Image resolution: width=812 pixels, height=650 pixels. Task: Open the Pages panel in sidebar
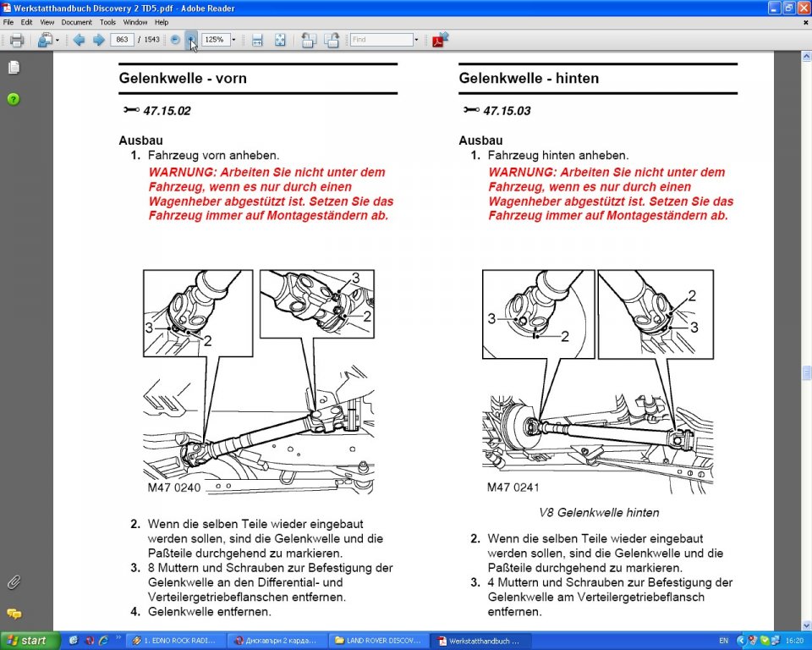pos(14,68)
